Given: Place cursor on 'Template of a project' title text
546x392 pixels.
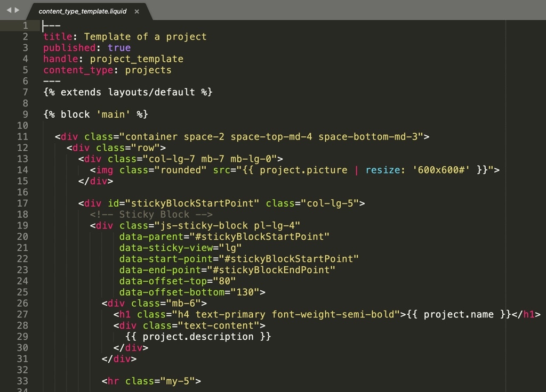Looking at the screenshot, I should (x=145, y=37).
